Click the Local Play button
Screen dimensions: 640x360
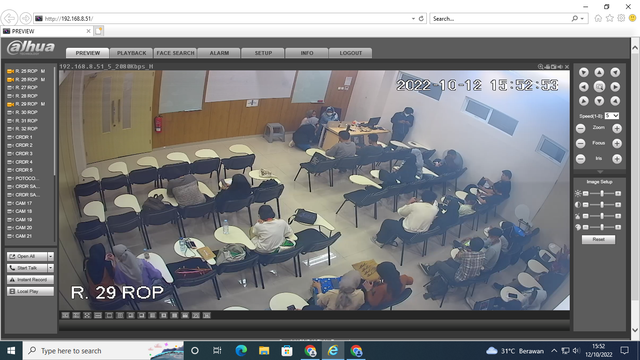pyautogui.click(x=30, y=291)
